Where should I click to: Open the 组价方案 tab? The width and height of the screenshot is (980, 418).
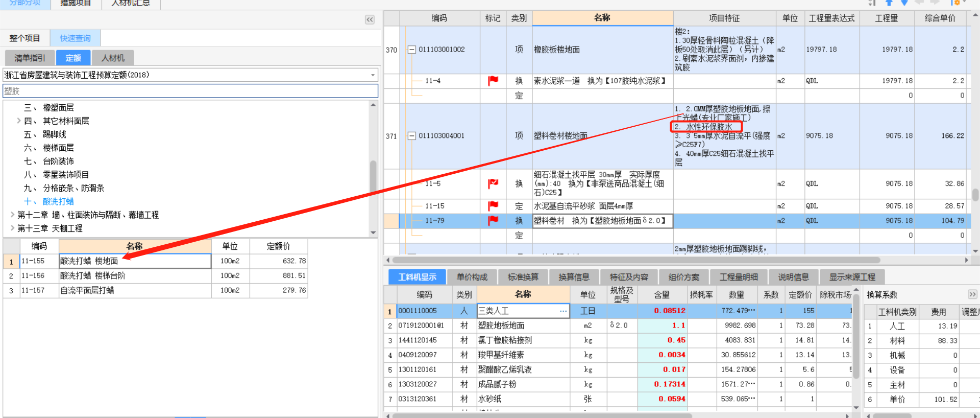coord(684,277)
